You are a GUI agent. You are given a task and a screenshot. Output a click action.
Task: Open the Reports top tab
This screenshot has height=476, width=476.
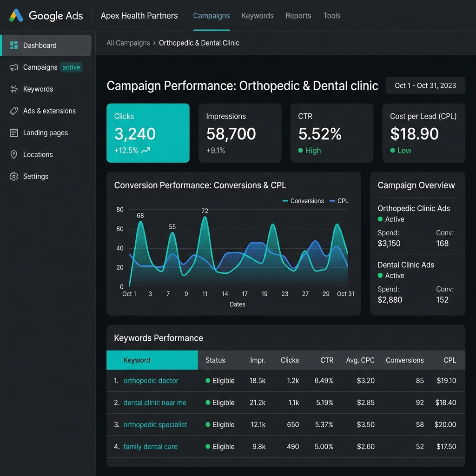coord(298,16)
